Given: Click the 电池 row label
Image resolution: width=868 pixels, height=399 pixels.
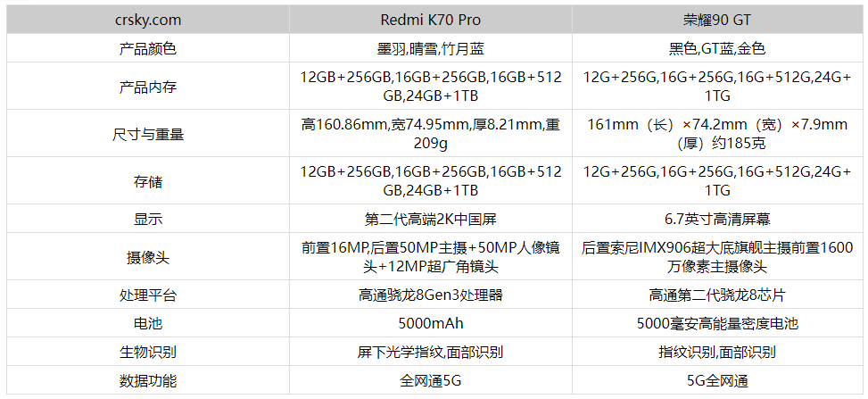Looking at the screenshot, I should pyautogui.click(x=146, y=324).
